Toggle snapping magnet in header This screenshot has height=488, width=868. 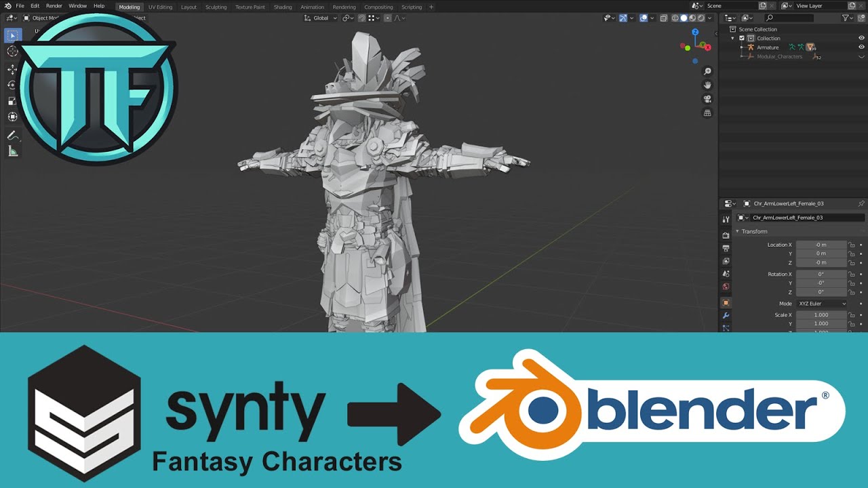pyautogui.click(x=361, y=18)
